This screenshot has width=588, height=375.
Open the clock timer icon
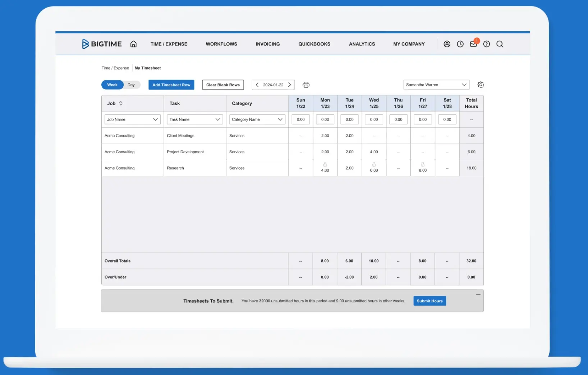460,44
